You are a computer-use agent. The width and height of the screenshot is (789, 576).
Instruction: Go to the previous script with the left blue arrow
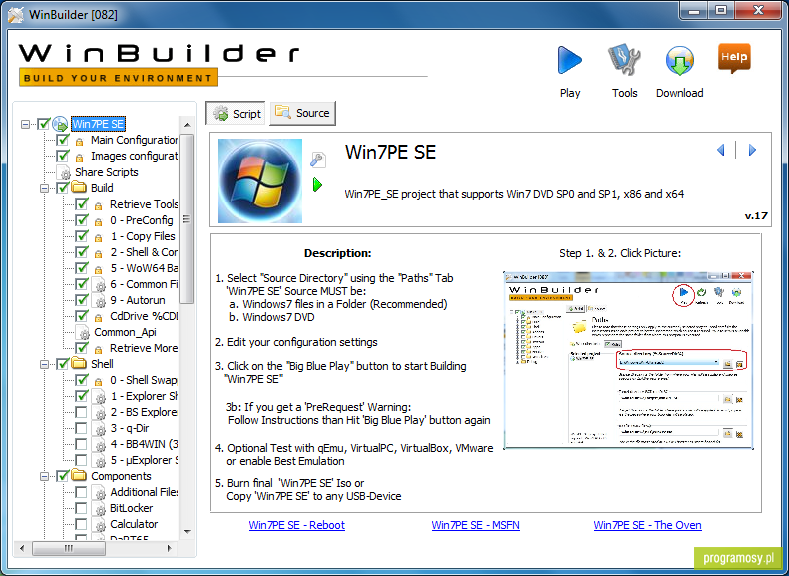point(721,150)
